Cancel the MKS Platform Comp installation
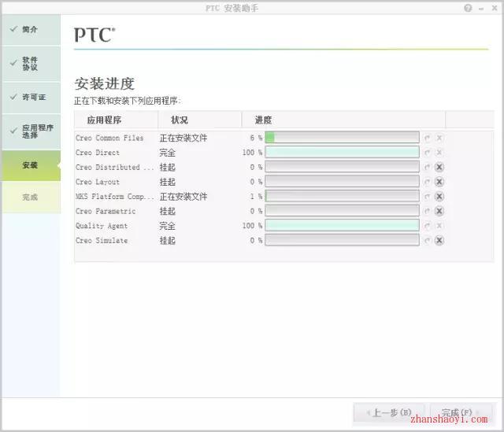Viewport: 504px width, 432px height. (x=439, y=196)
